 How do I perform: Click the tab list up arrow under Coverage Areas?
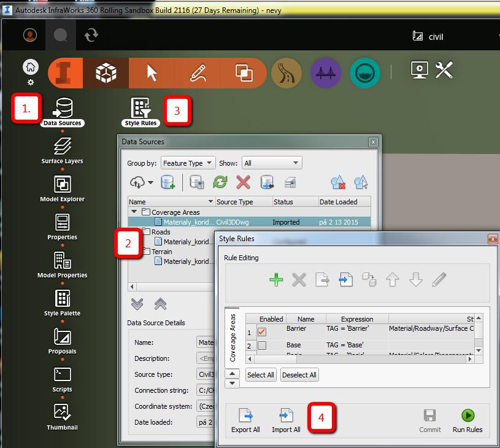point(232,373)
